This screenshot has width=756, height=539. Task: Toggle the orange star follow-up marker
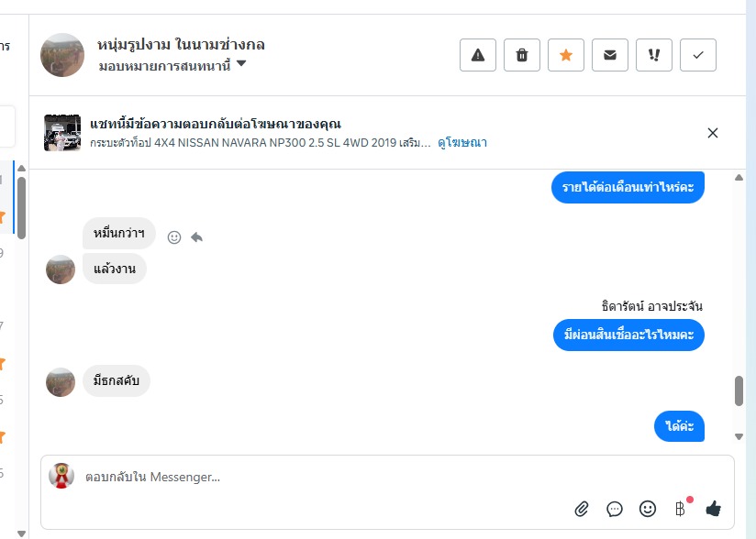tap(566, 55)
